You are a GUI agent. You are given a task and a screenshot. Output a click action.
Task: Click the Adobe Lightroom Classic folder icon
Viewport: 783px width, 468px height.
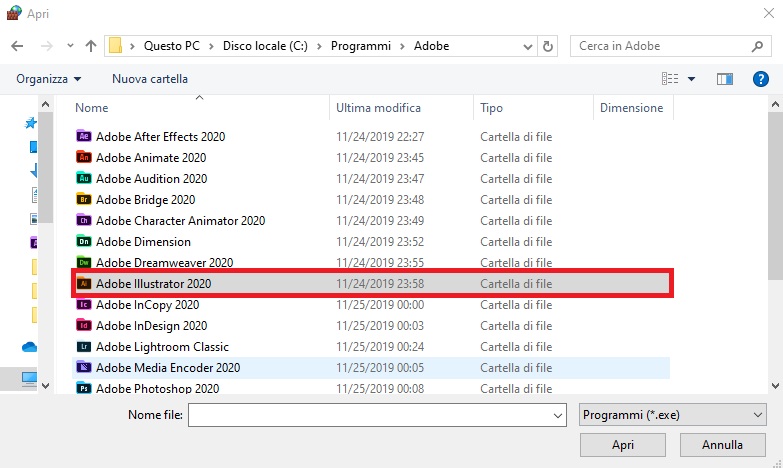(x=83, y=346)
